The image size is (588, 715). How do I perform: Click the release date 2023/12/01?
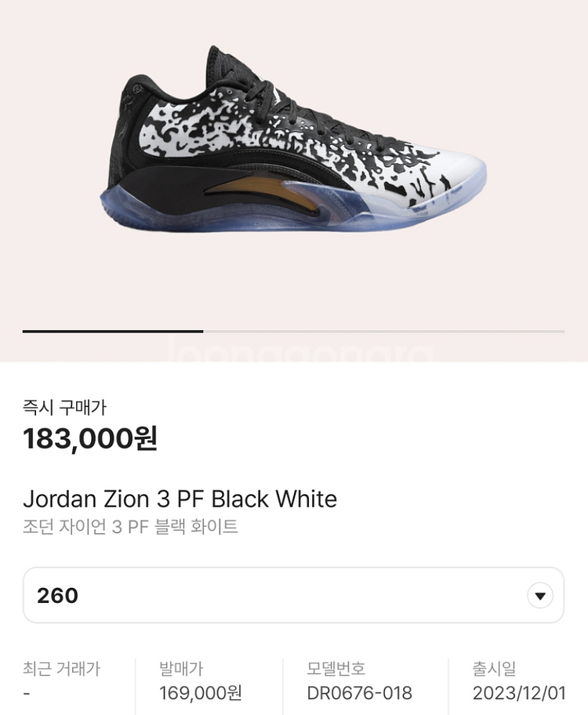coord(518,693)
